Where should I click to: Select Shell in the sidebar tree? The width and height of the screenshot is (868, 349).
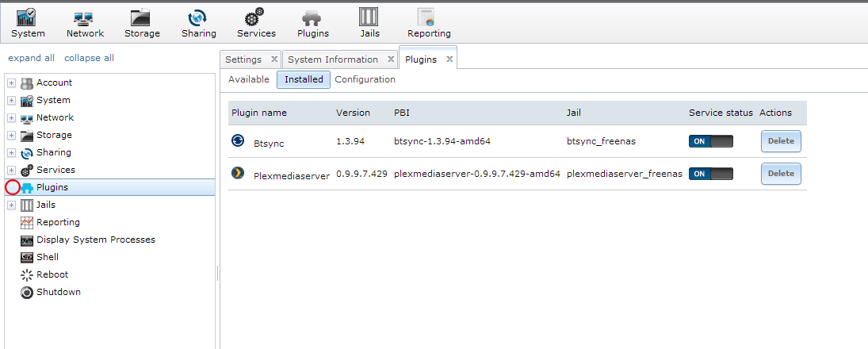click(48, 257)
